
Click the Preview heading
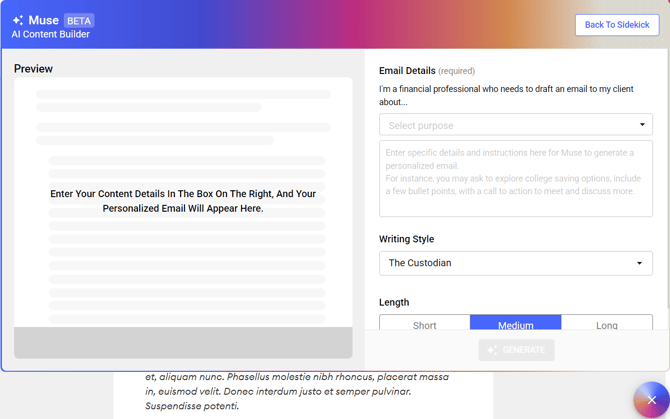(x=33, y=69)
